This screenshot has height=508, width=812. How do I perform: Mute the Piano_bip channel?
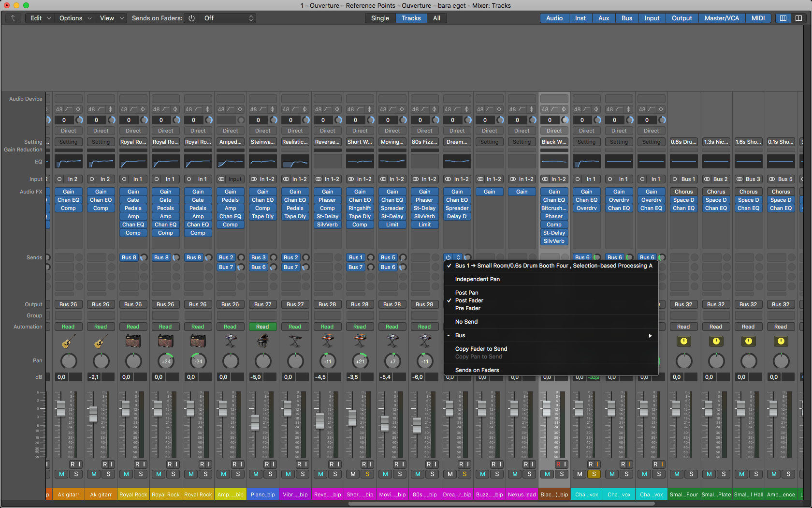[256, 474]
